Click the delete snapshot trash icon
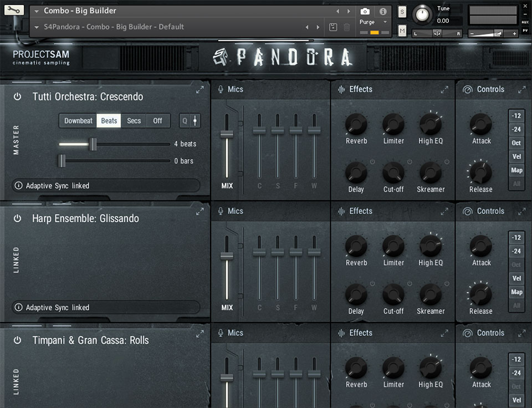 346,27
